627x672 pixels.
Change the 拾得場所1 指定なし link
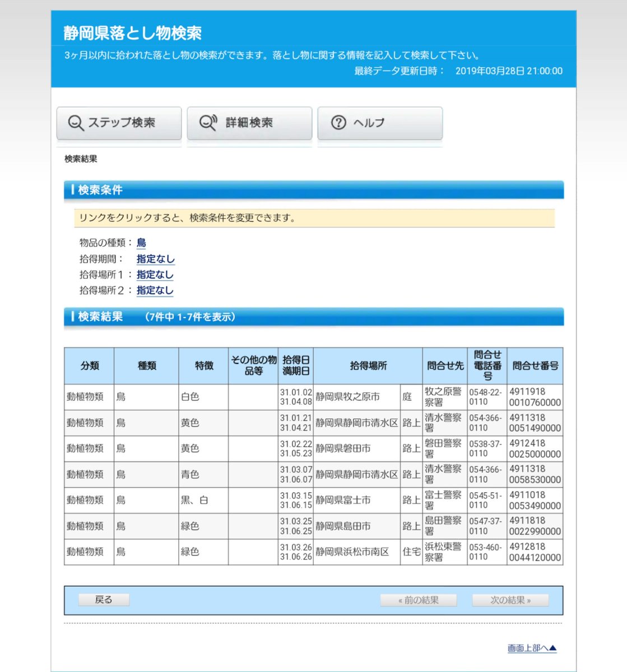[x=155, y=274]
